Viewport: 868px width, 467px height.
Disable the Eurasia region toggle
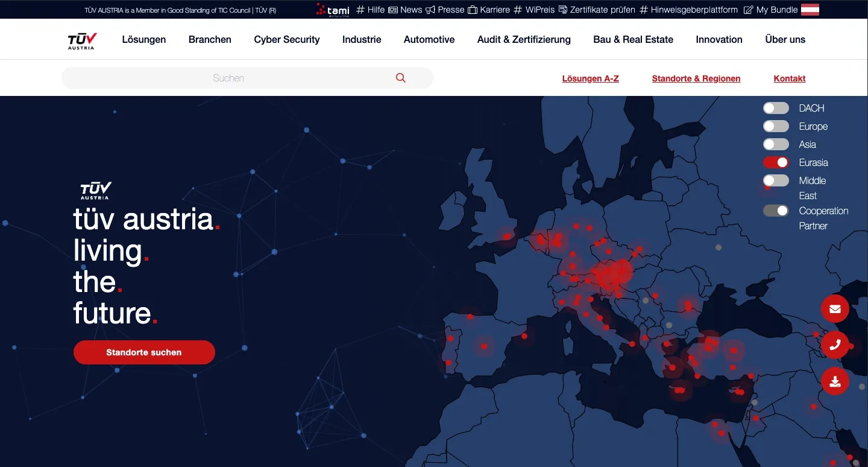tap(776, 162)
